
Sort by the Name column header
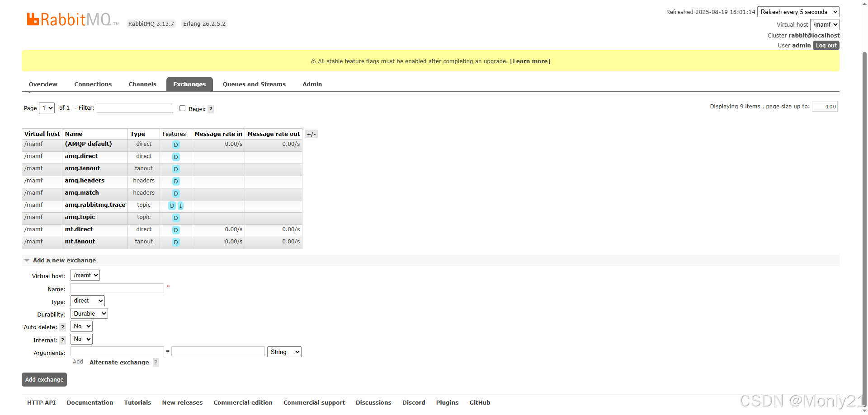74,134
